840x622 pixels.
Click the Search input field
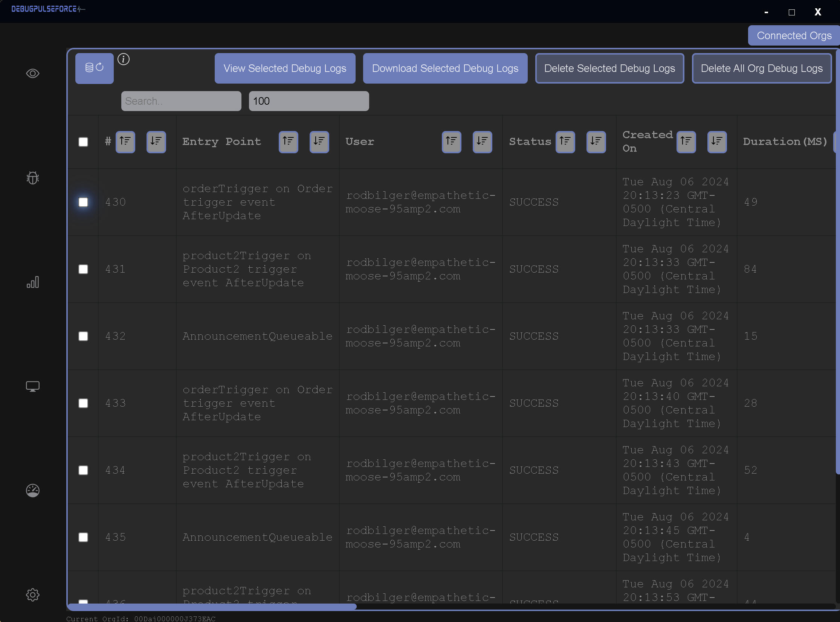coord(181,101)
